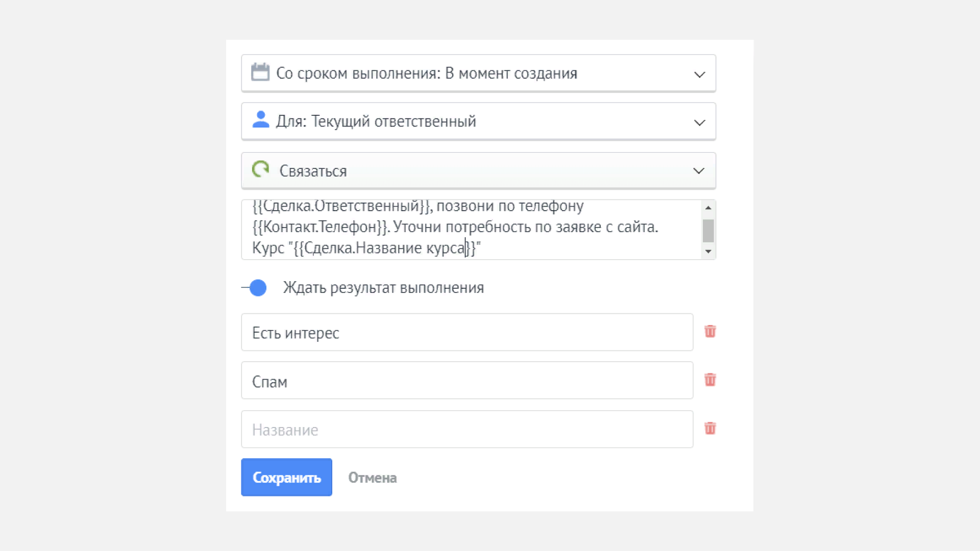Click the Ждать результат выполнения label

(x=383, y=288)
